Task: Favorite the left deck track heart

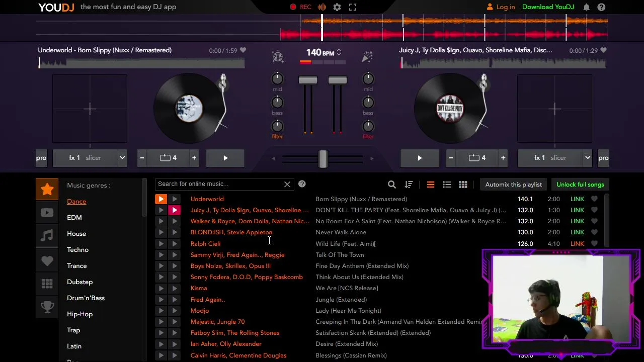Action: (243, 50)
